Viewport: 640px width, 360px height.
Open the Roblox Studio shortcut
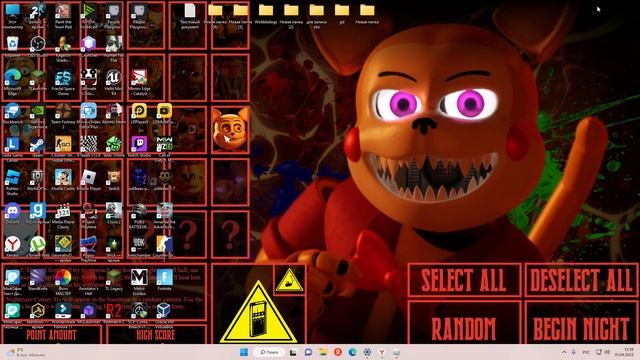tap(12, 178)
